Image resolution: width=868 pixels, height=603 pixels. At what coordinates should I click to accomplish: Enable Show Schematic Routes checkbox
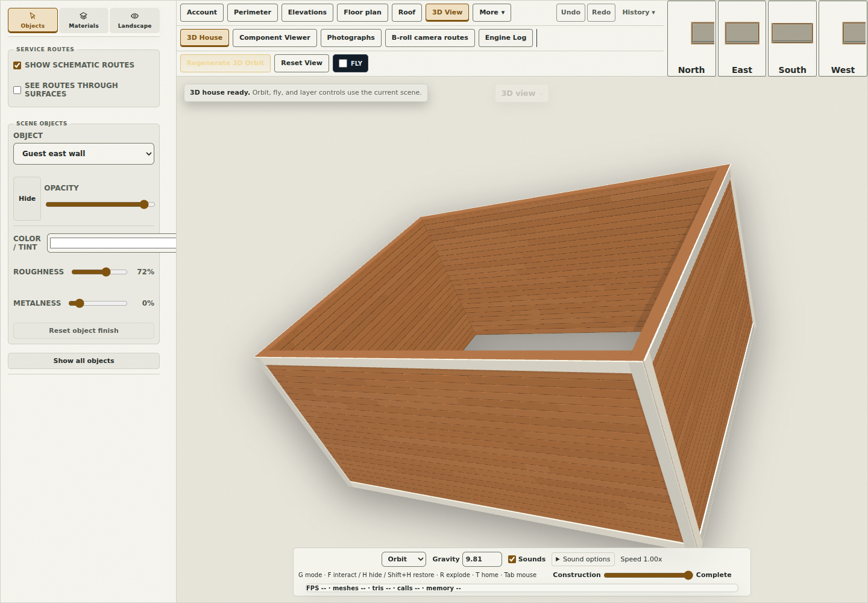17,65
